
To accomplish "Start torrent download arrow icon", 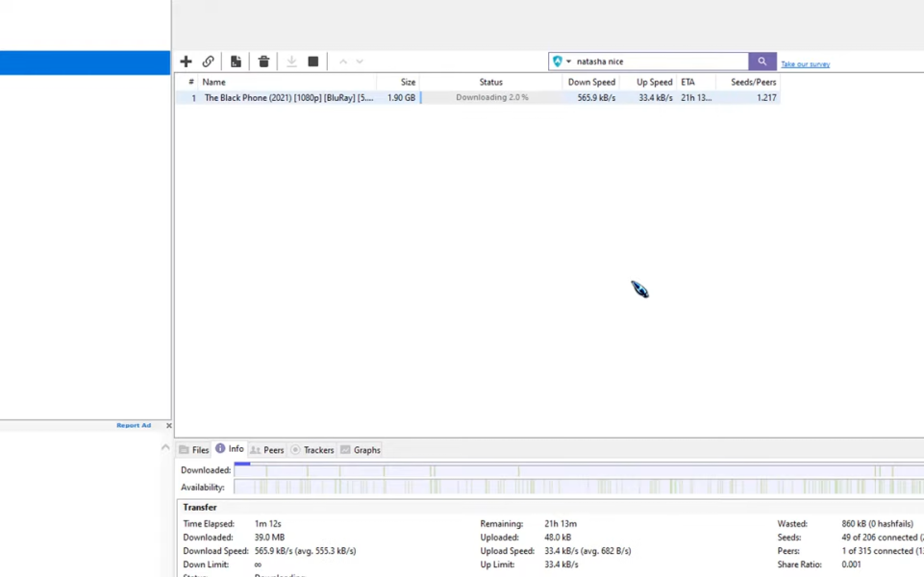I will (291, 62).
